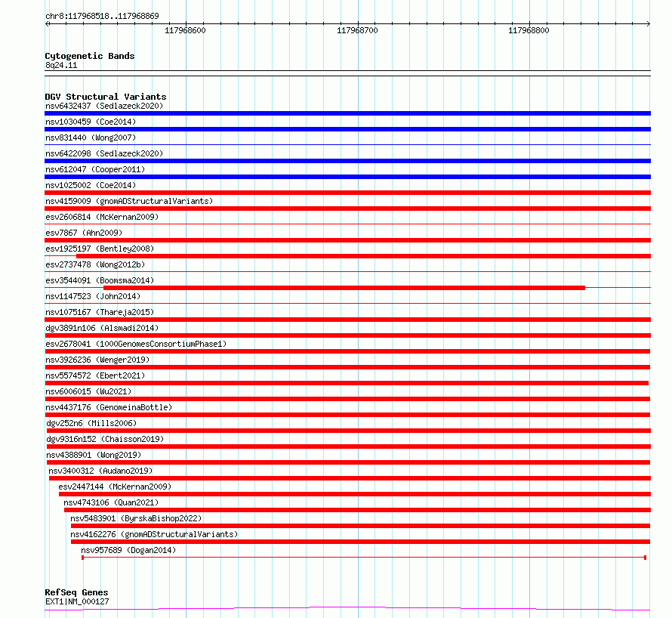The image size is (672, 618).
Task: Open nsv4159009 (gnomADStructuralVariants) entry
Action: point(129,201)
